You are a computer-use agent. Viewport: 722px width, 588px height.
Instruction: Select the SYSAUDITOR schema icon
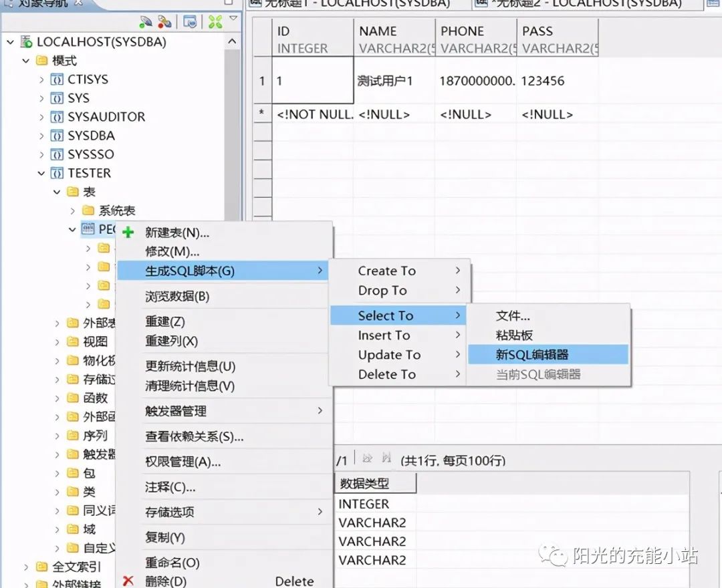pyautogui.click(x=57, y=117)
